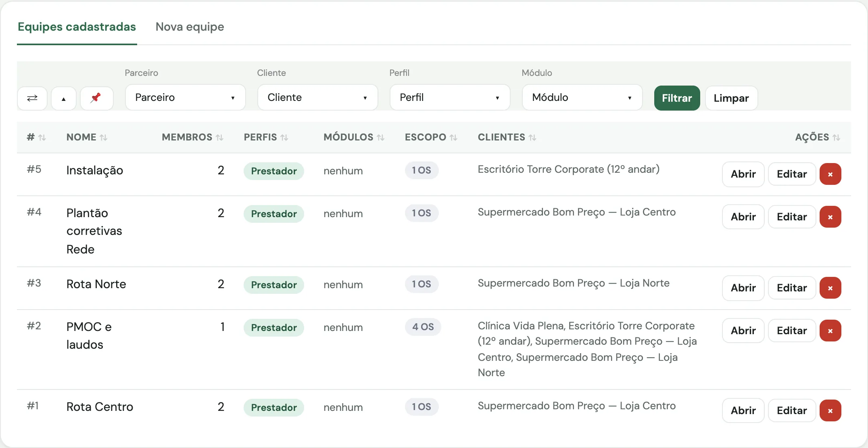Viewport: 868px width, 448px height.
Task: Open the Parceiro filter dropdown
Action: [186, 97]
